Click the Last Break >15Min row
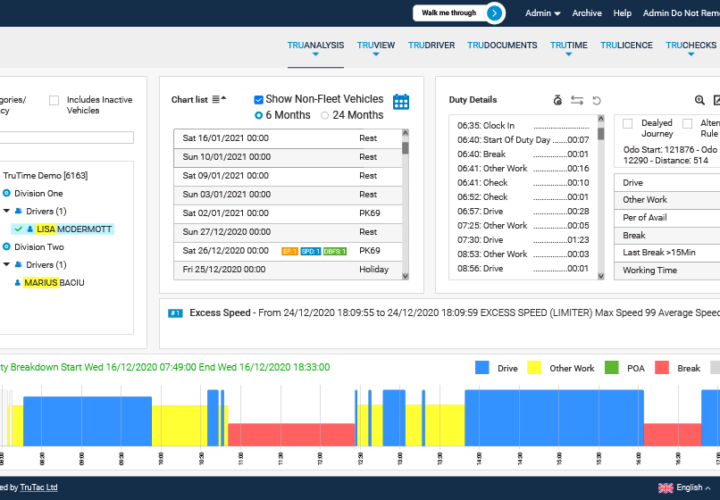Image resolution: width=720 pixels, height=500 pixels. point(667,253)
